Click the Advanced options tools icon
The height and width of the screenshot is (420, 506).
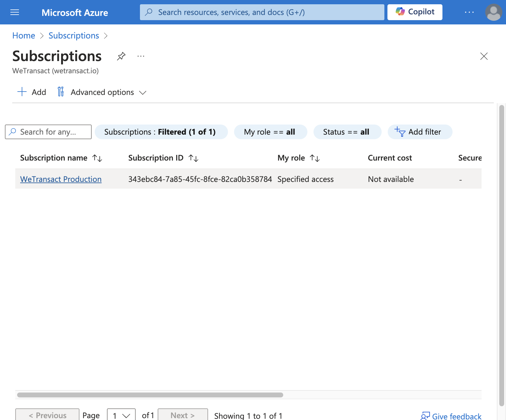[x=61, y=92]
